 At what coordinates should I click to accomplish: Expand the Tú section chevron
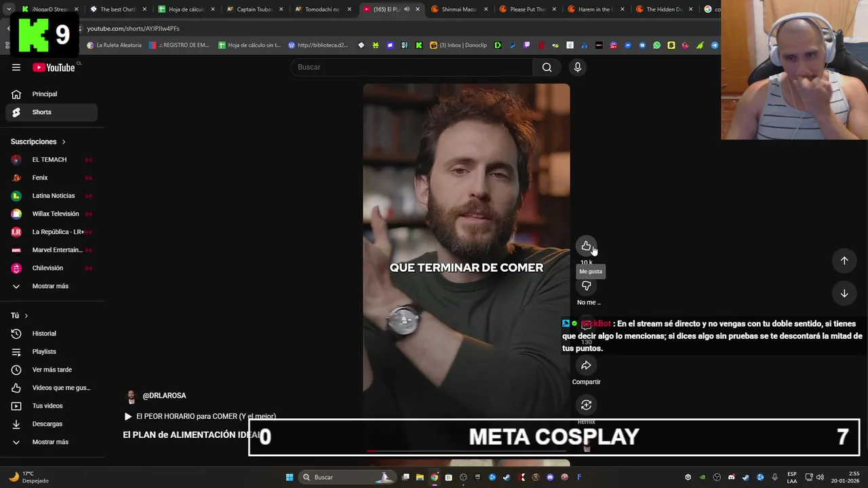tap(26, 316)
